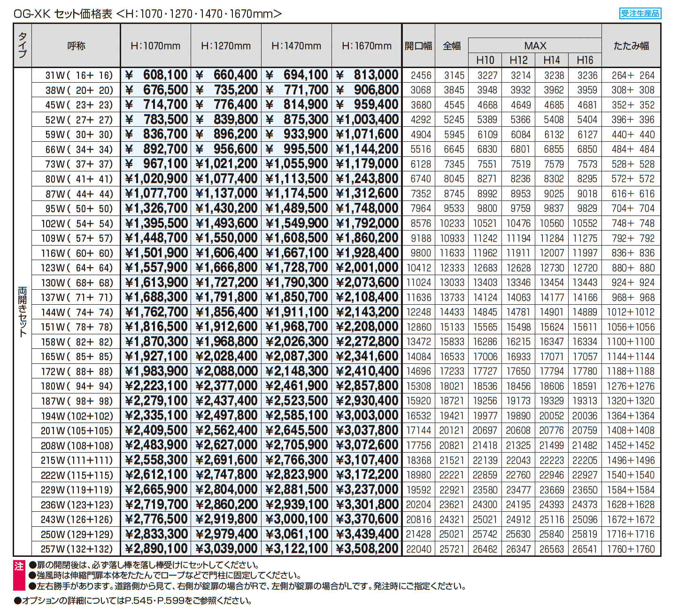
Task: Select the ¥1,003,400 price in the 52W row
Action: click(367, 120)
